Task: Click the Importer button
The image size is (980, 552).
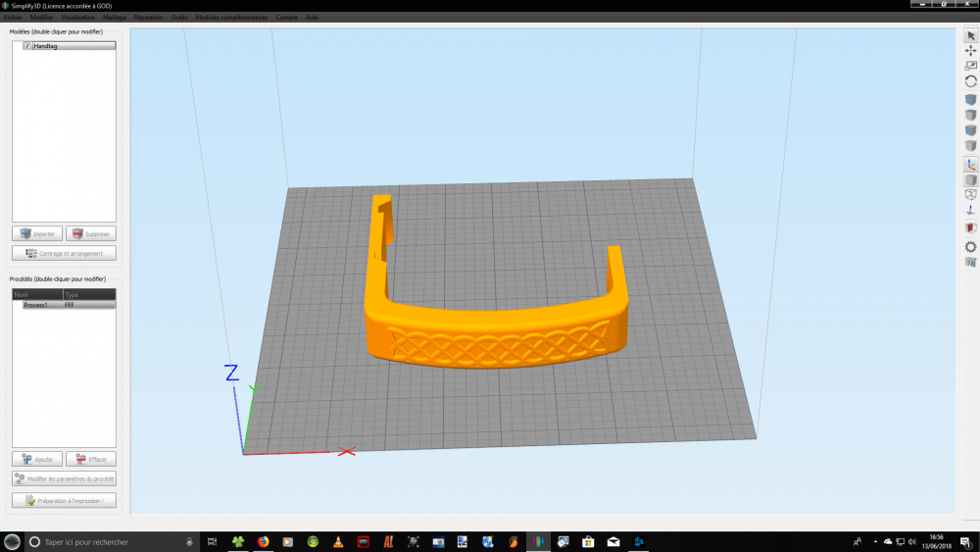Action: 37,233
